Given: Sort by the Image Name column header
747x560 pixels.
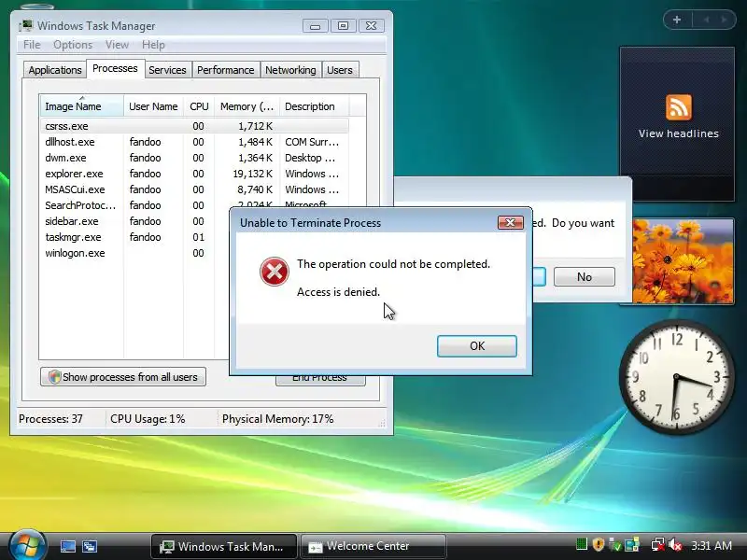Looking at the screenshot, I should pyautogui.click(x=81, y=106).
